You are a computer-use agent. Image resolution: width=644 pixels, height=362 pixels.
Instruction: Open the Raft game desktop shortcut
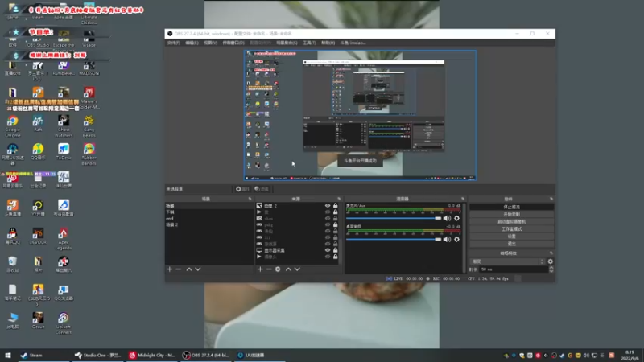(x=38, y=124)
